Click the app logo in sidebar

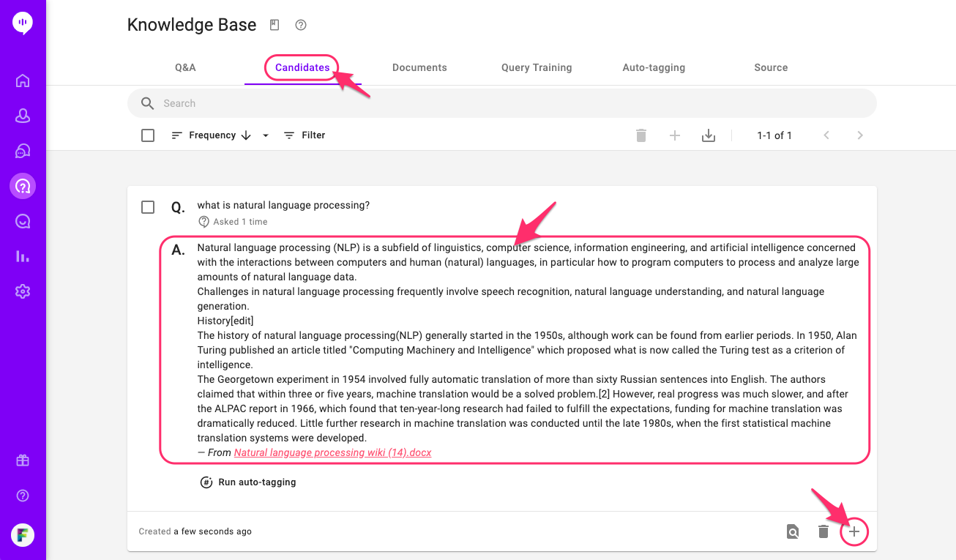pos(23,23)
